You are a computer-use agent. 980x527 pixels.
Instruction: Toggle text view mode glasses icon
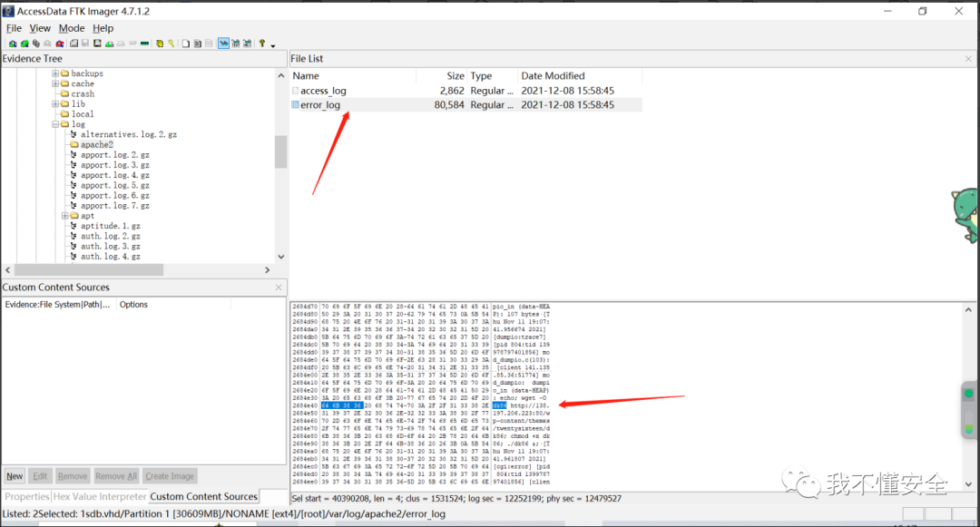(235, 44)
